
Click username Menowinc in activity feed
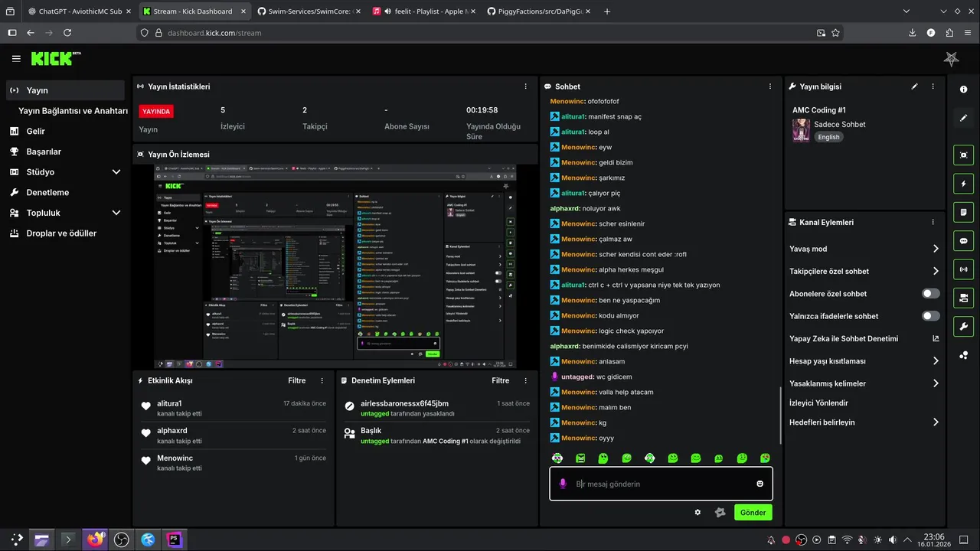point(175,458)
